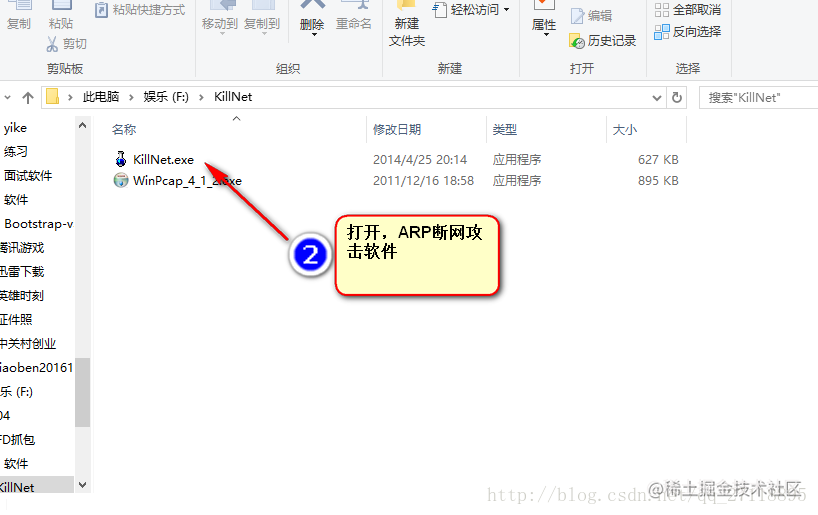Click the 895 KB size cell
Image resolution: width=818 pixels, height=515 pixels.
coord(658,181)
